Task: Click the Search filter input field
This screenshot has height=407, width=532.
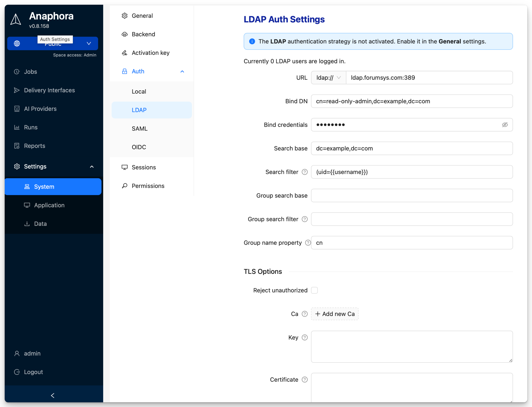Action: pyautogui.click(x=412, y=172)
